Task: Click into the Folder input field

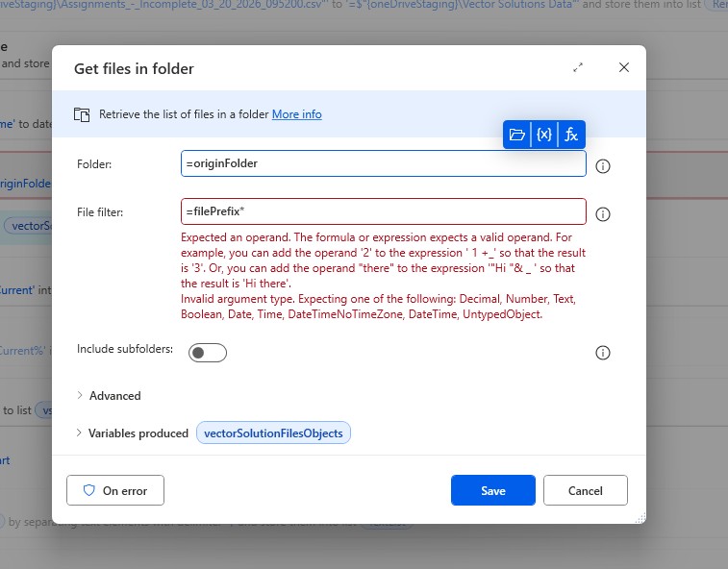Action: 384,163
